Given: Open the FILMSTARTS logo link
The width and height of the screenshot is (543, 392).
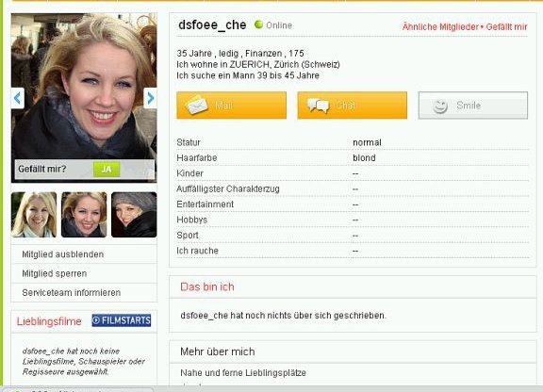Looking at the screenshot, I should tap(122, 320).
